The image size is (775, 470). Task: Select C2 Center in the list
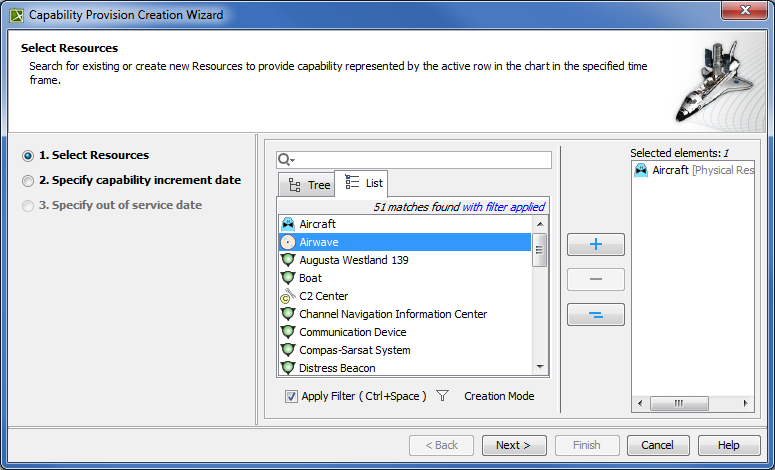(x=324, y=296)
